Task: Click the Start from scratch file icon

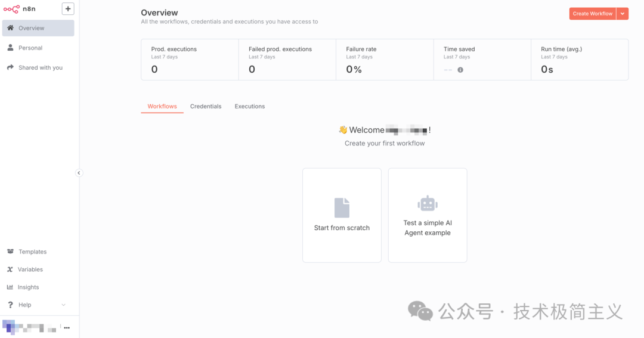Action: click(x=342, y=208)
